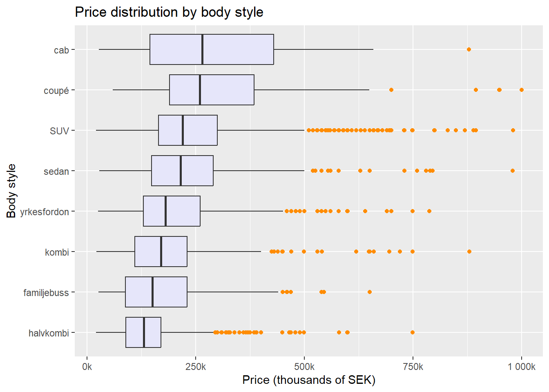Click the 1 000k x-axis tick label
549x392 pixels.
pyautogui.click(x=521, y=367)
